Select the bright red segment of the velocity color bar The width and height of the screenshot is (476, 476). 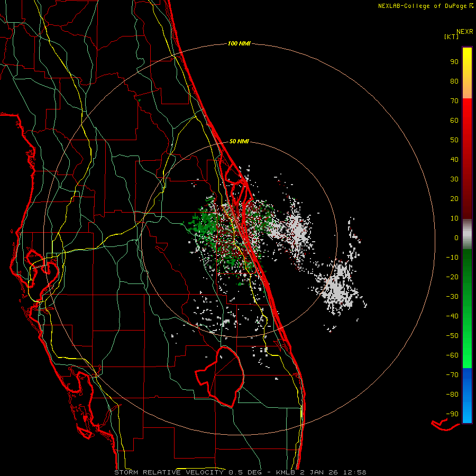coord(467,159)
